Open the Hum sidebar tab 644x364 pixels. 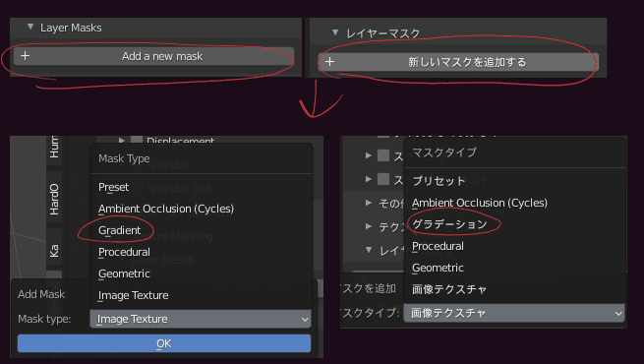pos(54,148)
